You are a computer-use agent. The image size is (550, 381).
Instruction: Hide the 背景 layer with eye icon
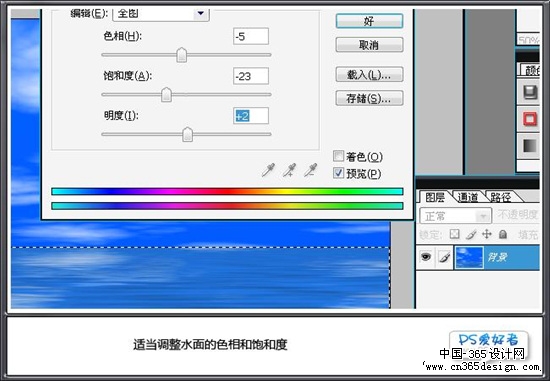click(x=426, y=257)
